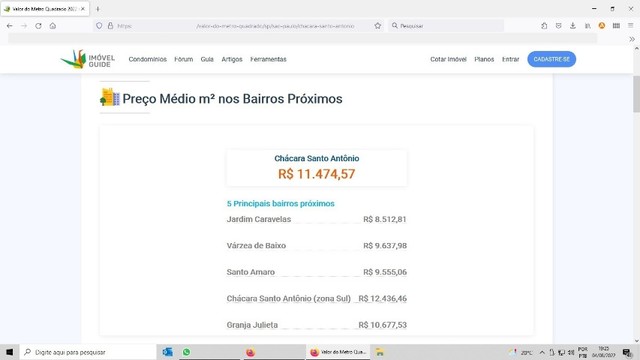Click the Preço Médio m² nos Bairros Próximos heading
Image resolution: width=640 pixels, height=360 pixels.
[232, 99]
